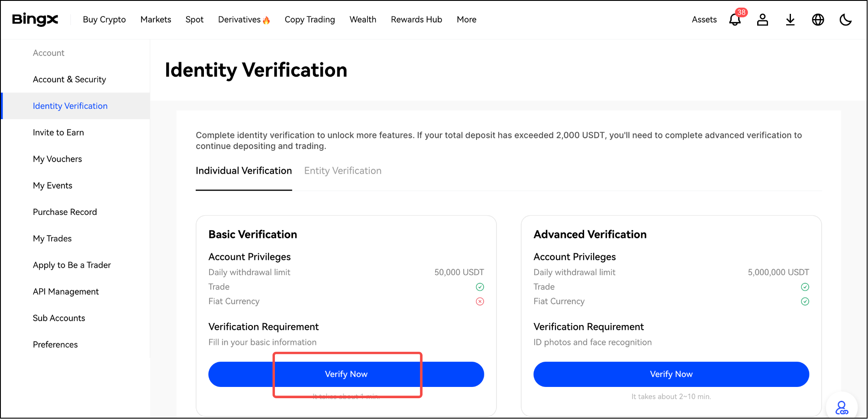Open the notifications bell icon
Image resolution: width=868 pixels, height=419 pixels.
click(x=735, y=19)
